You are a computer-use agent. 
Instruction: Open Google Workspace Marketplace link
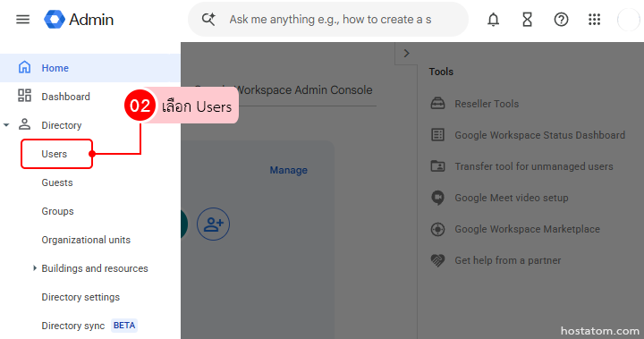pos(528,229)
